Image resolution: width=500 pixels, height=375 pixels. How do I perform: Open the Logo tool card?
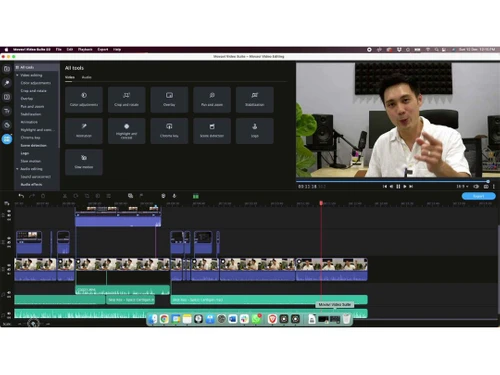[x=255, y=131]
